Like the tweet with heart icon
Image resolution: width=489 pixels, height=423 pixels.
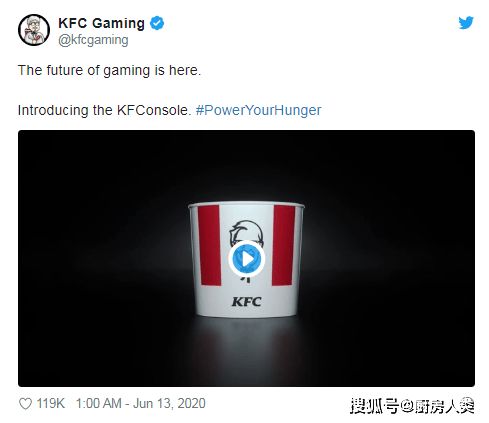(x=25, y=404)
